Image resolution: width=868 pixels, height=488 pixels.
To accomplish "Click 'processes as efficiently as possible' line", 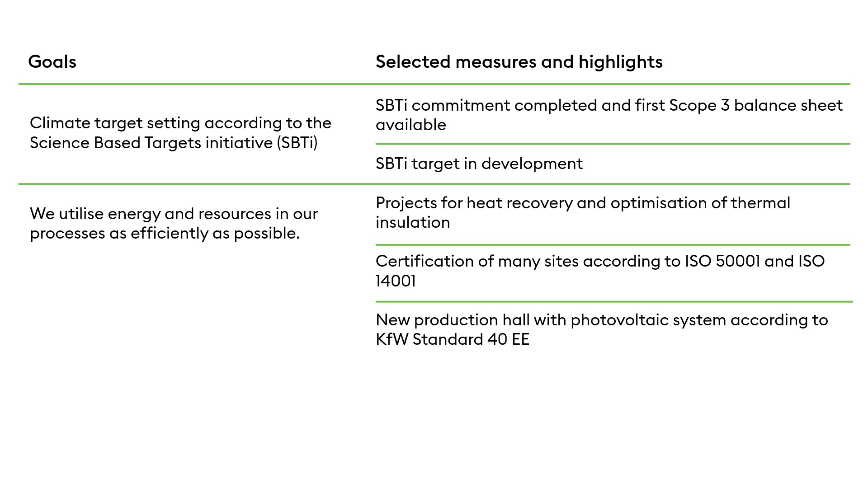I will [165, 234].
